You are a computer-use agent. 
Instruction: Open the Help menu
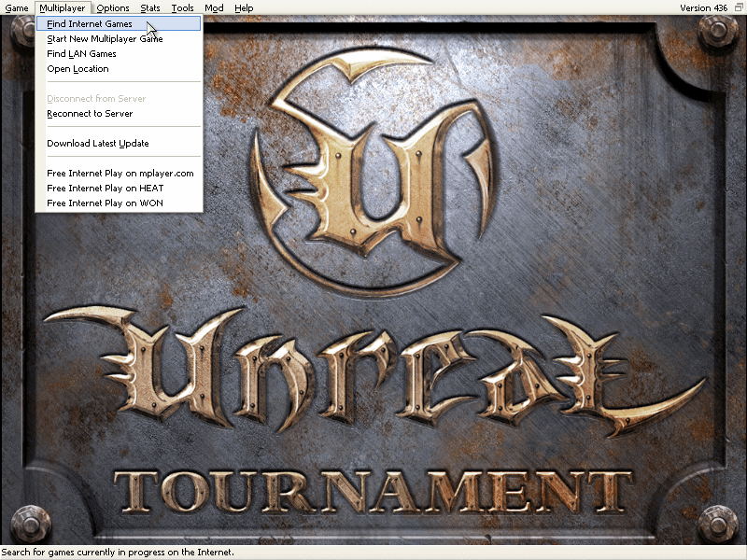244,7
